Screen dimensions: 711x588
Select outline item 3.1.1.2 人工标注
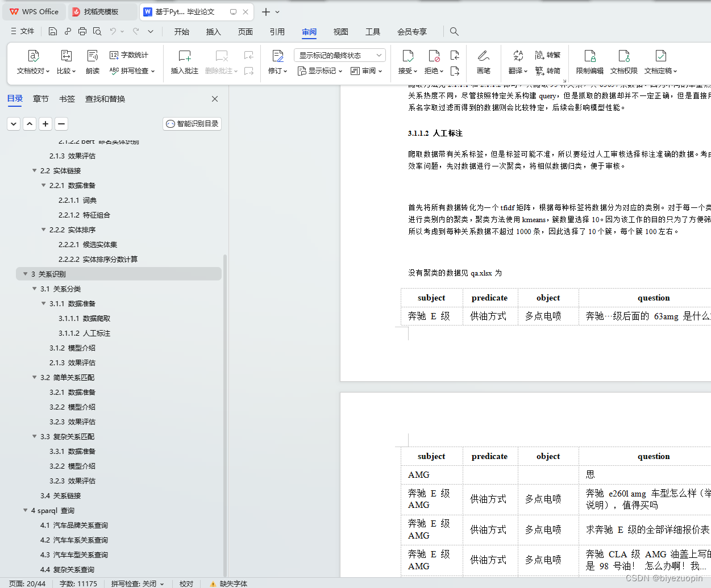pyautogui.click(x=84, y=333)
